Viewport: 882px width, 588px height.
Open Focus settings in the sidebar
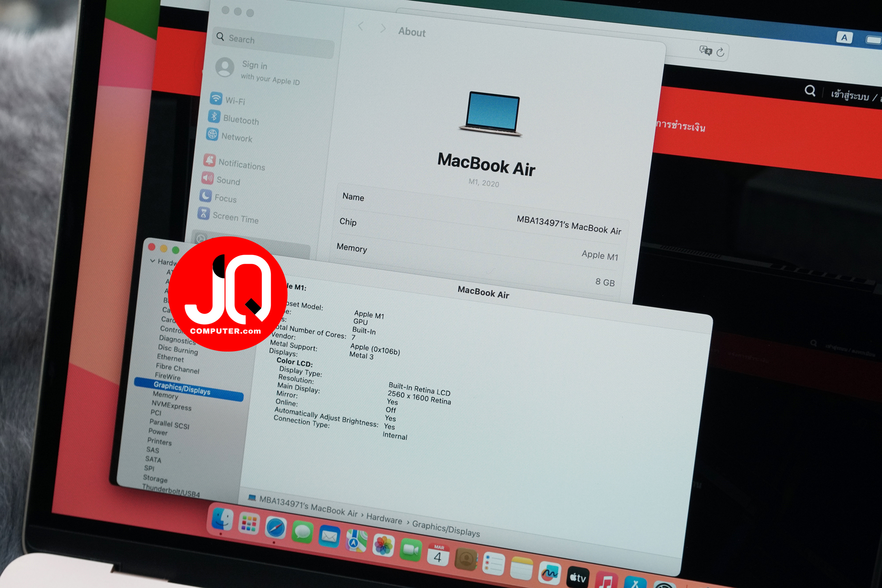[x=218, y=197]
